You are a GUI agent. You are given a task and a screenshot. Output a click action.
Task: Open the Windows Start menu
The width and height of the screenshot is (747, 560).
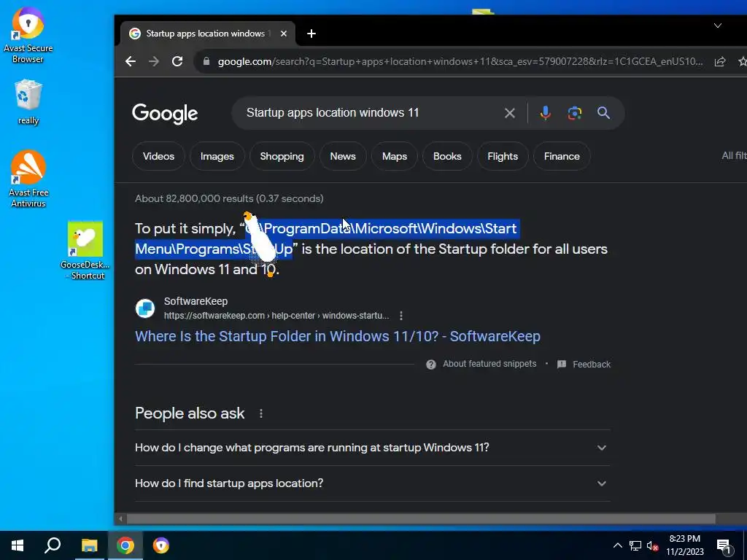tap(18, 545)
